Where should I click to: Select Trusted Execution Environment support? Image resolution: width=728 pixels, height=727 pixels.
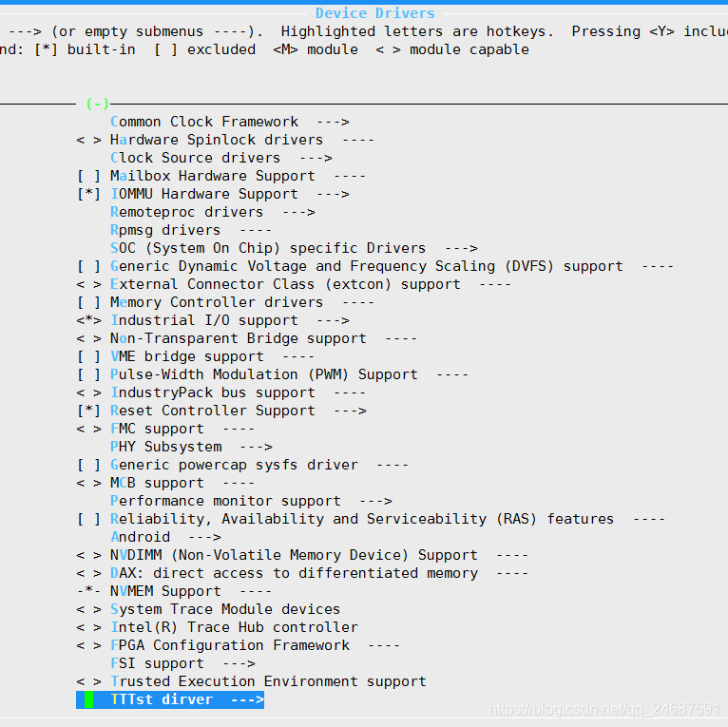268,681
